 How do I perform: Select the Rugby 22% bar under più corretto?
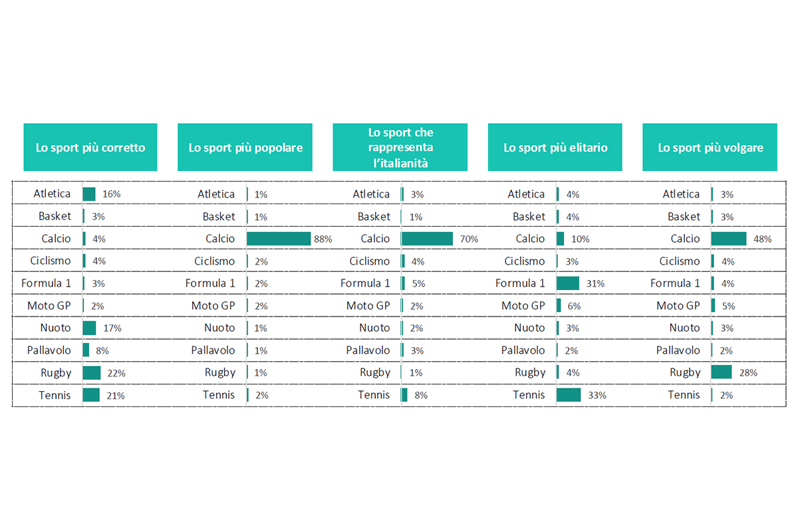[x=92, y=372]
